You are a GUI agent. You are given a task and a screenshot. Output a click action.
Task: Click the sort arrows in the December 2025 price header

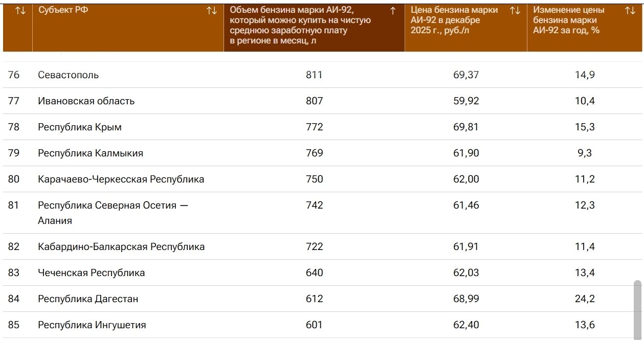pyautogui.click(x=515, y=11)
